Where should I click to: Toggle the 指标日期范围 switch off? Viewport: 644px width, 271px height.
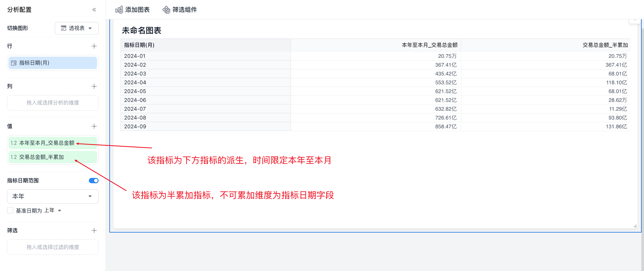click(94, 181)
